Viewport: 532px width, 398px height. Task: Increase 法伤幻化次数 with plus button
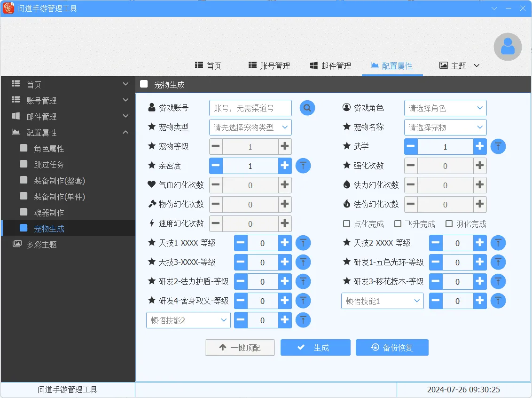point(480,205)
